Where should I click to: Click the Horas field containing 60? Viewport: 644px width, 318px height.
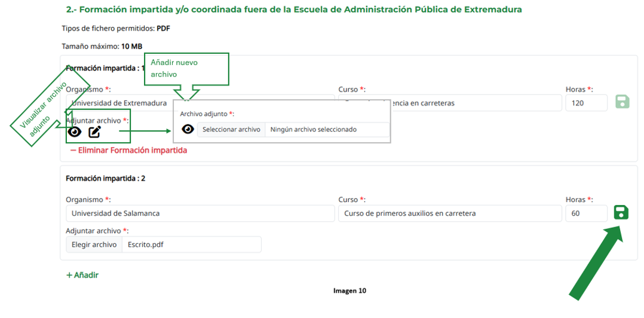click(x=585, y=213)
